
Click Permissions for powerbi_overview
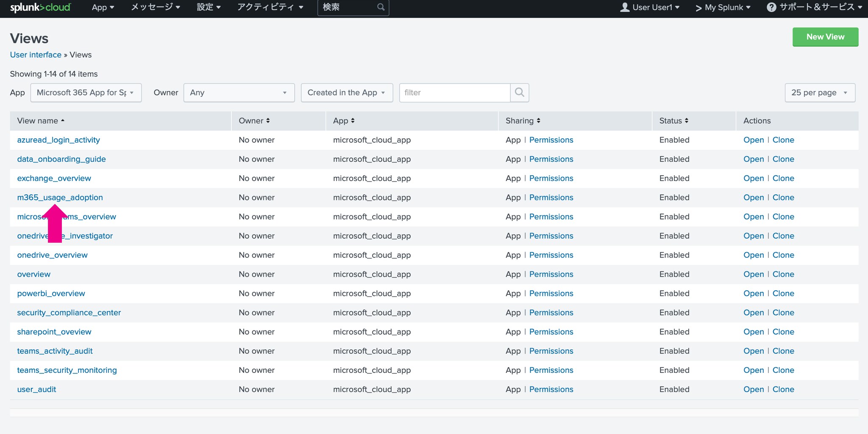pyautogui.click(x=551, y=293)
